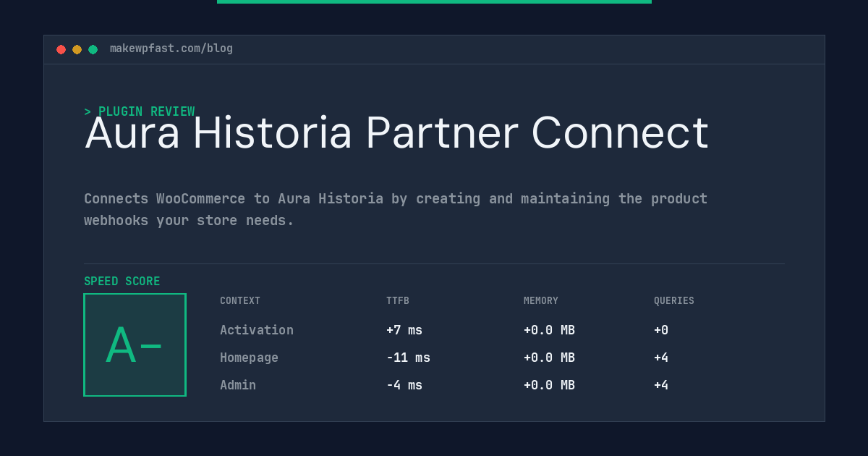
Task: Click the makewpfast.com/blog address text
Action: (171, 48)
